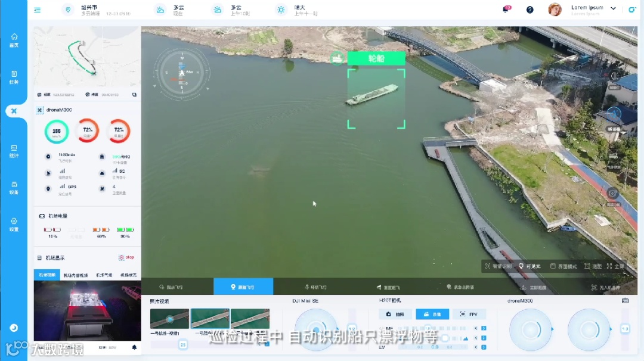Viewport: 644px width, 361px height.
Task: Click the wind/airflow overlay icon on video
Action: click(614, 156)
